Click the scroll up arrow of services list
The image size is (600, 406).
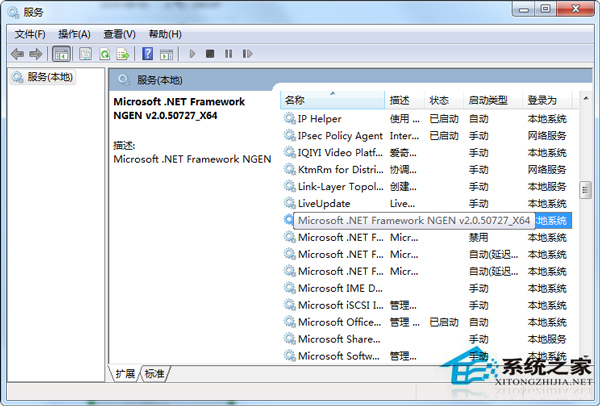pyautogui.click(x=585, y=99)
